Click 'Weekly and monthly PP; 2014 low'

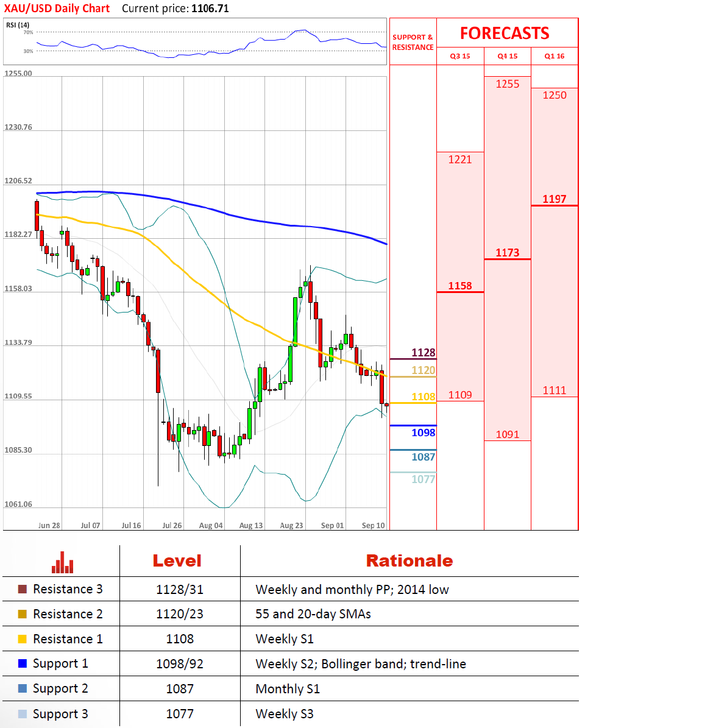click(x=352, y=590)
